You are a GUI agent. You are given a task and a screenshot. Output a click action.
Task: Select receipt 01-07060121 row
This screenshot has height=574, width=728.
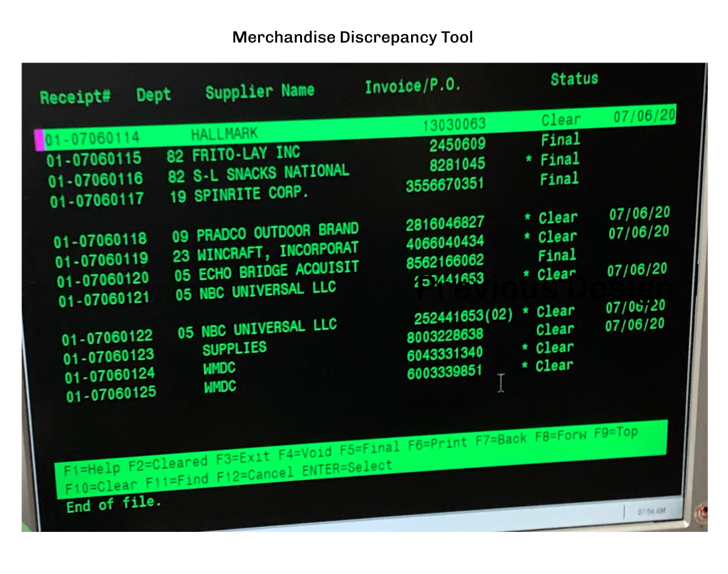(363, 285)
